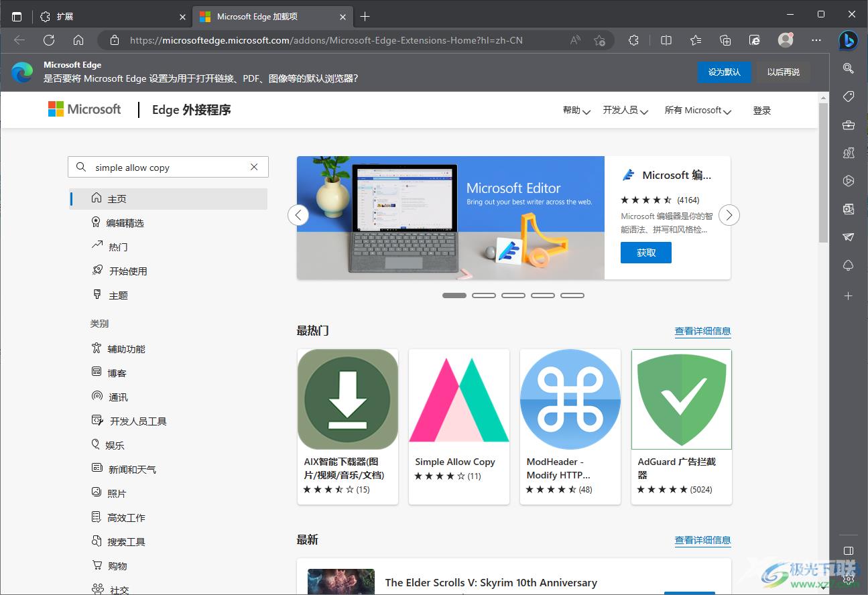This screenshot has width=868, height=595.
Task: Expand the 所有 Microsoft dropdown
Action: (698, 111)
